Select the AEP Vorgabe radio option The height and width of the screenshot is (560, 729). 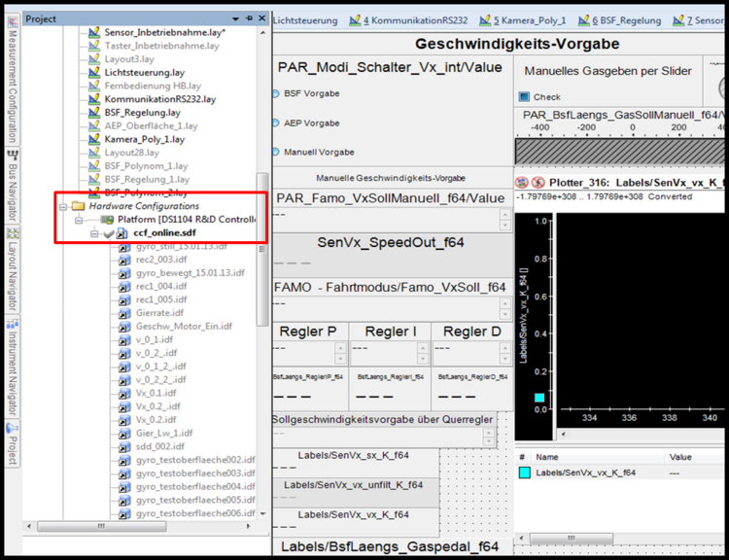pyautogui.click(x=275, y=123)
